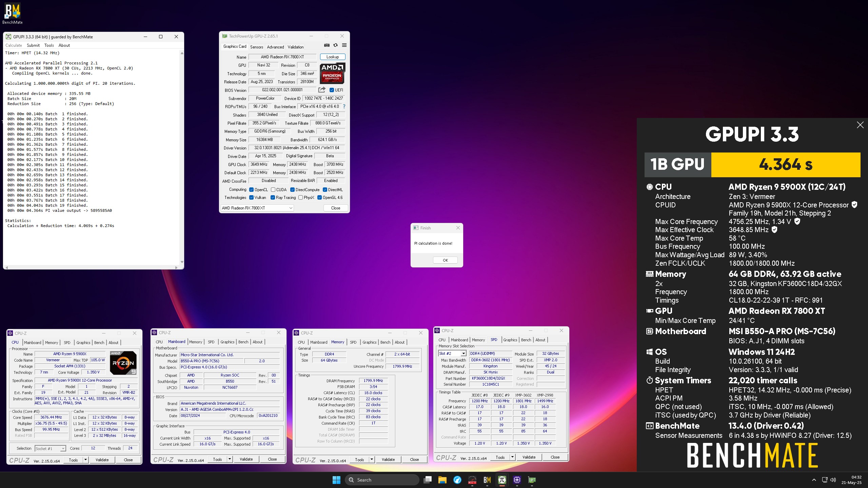The image size is (868, 488).
Task: Click the Name field AMD Radeon RX 7800XT
Action: point(282,57)
